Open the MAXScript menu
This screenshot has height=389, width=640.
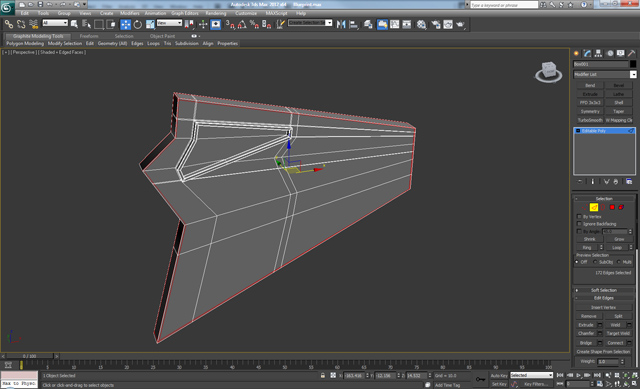[x=276, y=13]
